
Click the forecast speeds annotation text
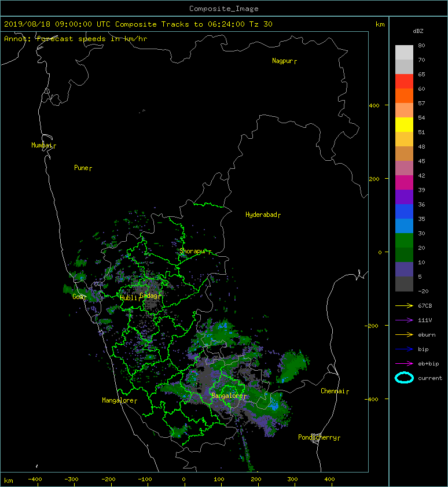point(76,39)
